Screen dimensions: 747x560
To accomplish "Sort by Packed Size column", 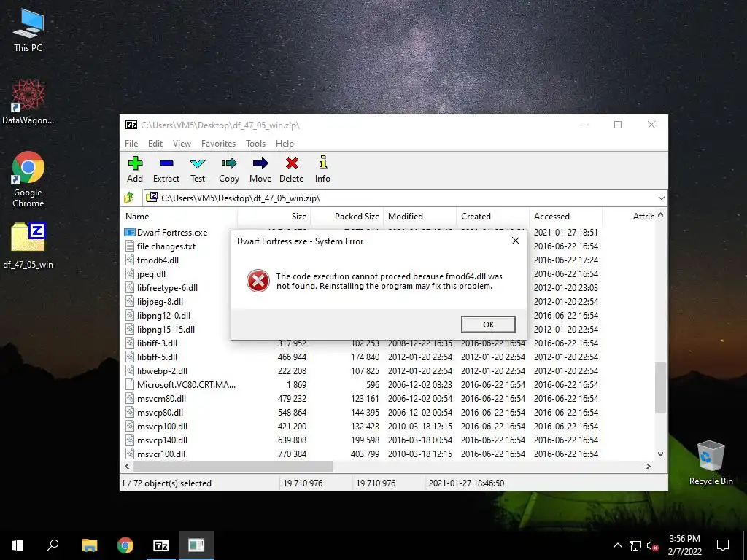I will [347, 216].
